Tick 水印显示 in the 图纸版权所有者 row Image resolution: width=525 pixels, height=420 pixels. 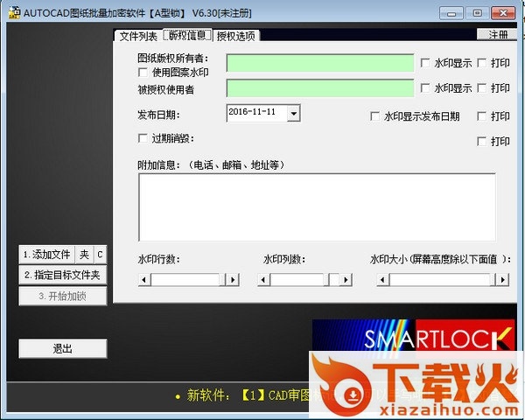click(x=425, y=63)
